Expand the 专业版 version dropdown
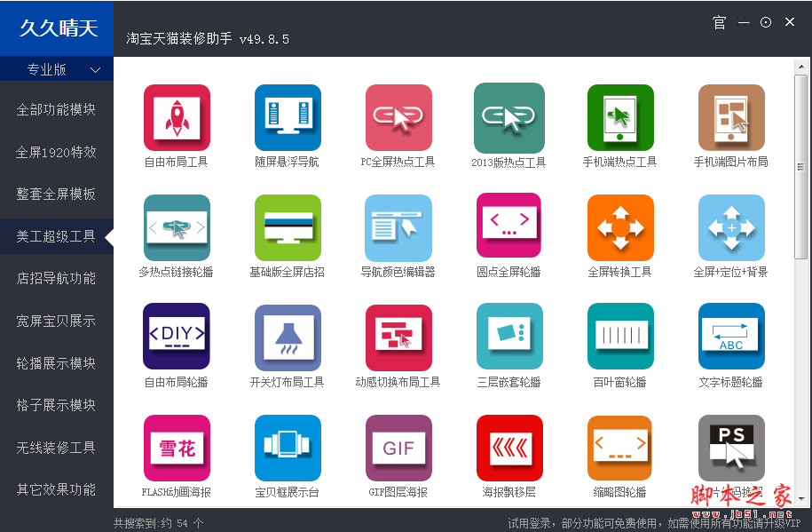 (57, 69)
